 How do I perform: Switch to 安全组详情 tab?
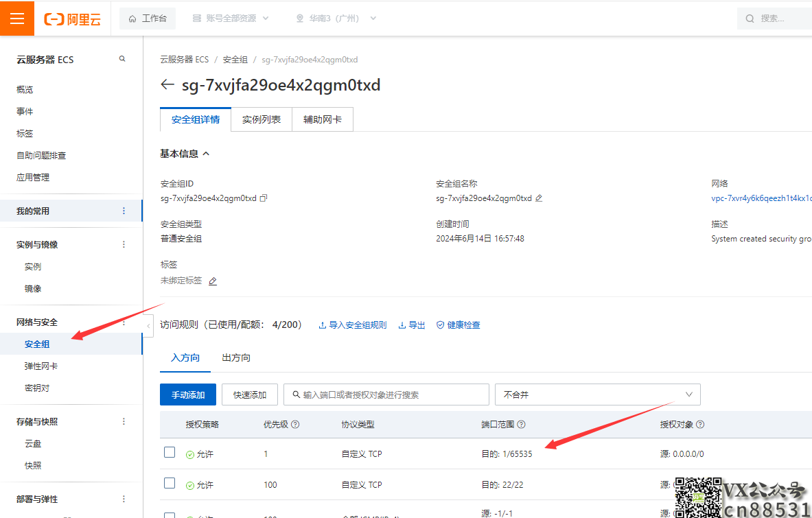click(x=195, y=119)
